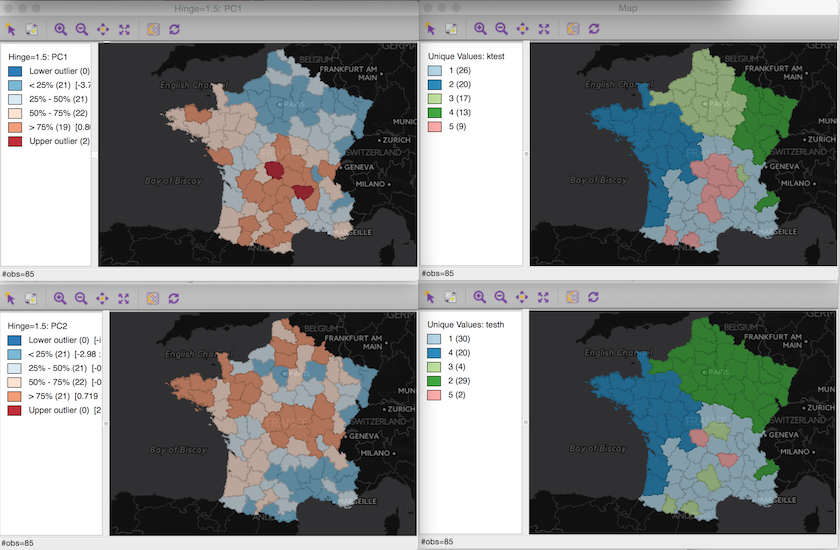Select the arrow tool in PC1 window
840x550 pixels.
11,29
